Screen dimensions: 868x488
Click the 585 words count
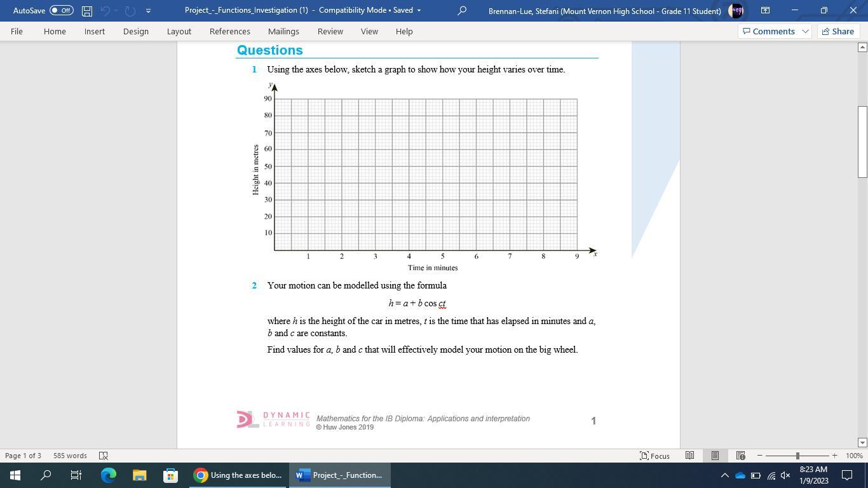coord(70,456)
